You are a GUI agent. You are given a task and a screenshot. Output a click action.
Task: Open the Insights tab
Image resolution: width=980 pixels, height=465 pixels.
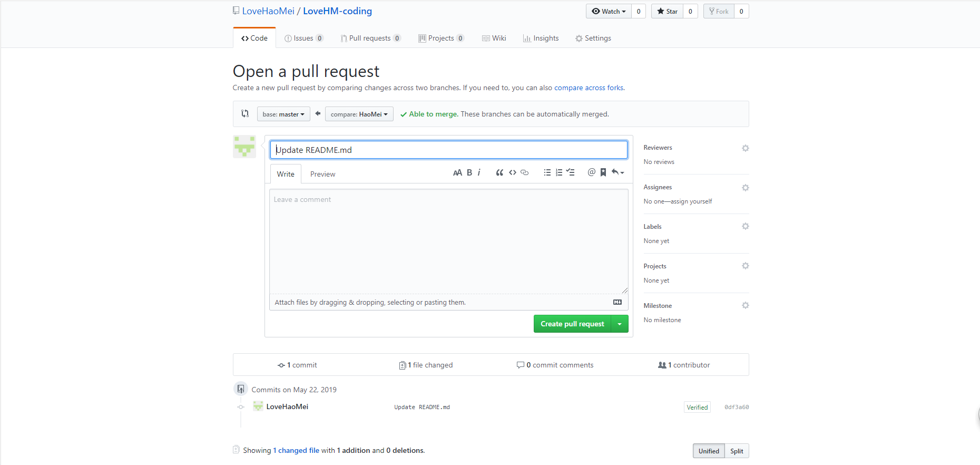(541, 38)
